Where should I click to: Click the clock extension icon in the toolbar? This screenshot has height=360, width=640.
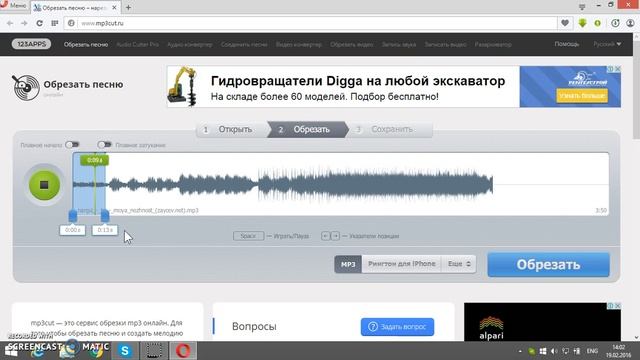point(615,23)
